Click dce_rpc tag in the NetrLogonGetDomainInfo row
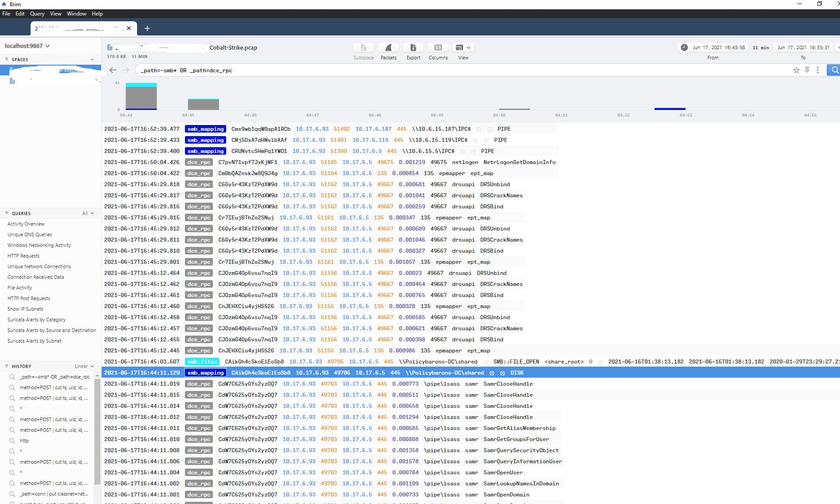This screenshot has height=504, width=840. pyautogui.click(x=199, y=162)
